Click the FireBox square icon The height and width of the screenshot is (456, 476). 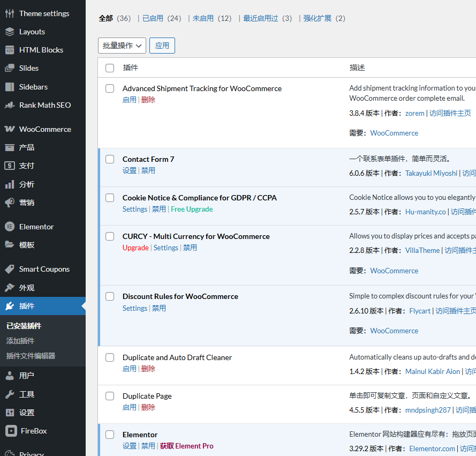coord(11,431)
